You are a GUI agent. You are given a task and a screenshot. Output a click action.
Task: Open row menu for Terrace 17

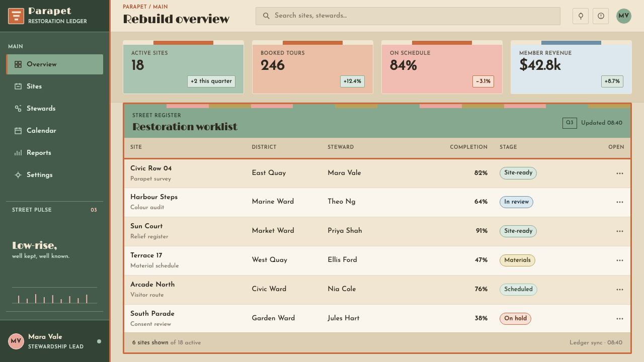(x=620, y=260)
